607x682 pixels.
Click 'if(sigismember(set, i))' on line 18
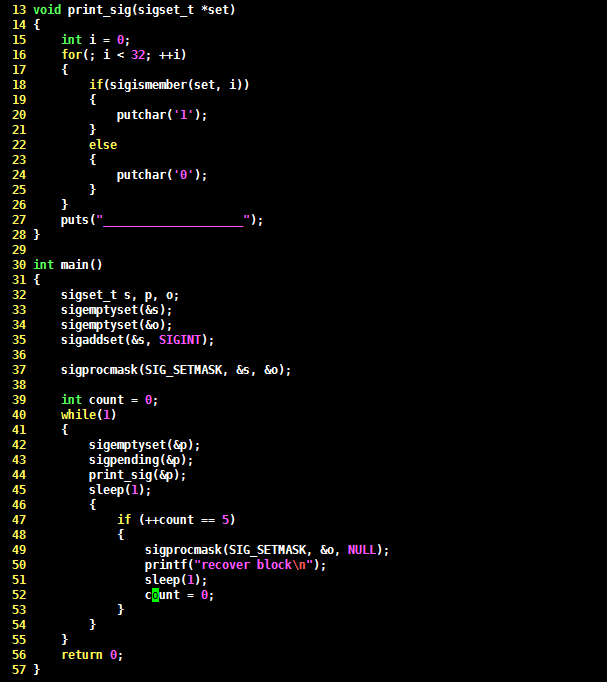click(x=169, y=85)
